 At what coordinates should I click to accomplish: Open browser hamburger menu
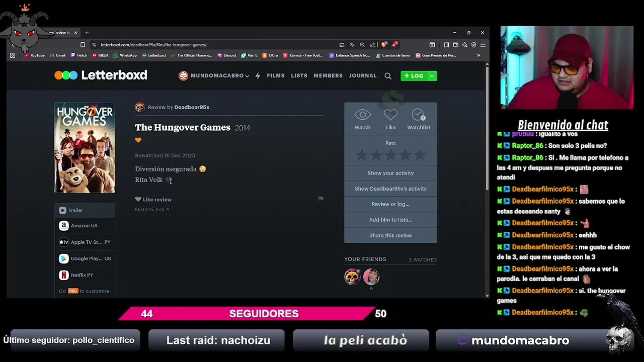tap(482, 45)
